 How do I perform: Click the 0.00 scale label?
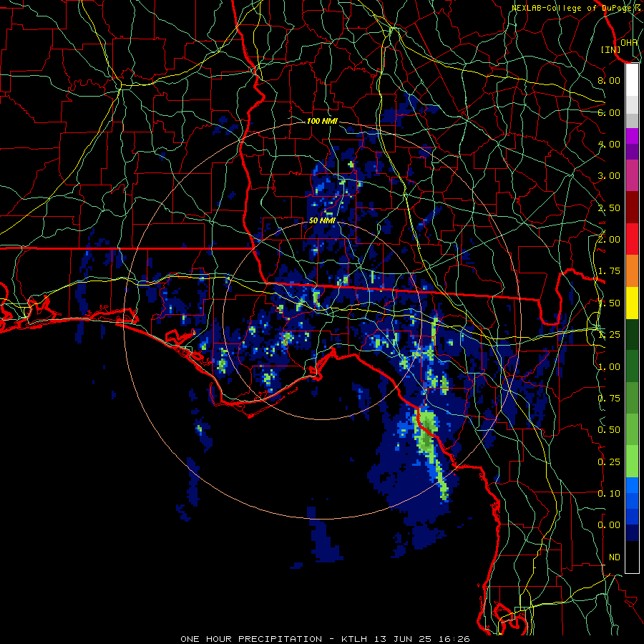click(609, 525)
